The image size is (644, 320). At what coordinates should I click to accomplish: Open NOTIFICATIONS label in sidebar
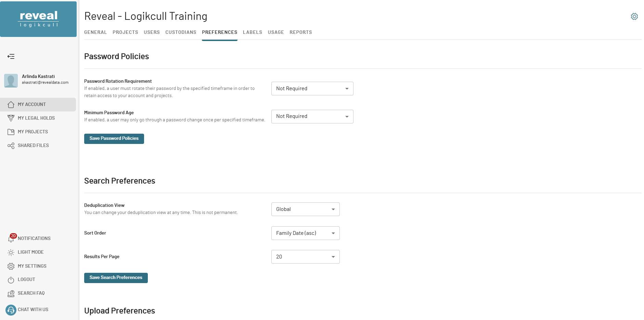34,238
